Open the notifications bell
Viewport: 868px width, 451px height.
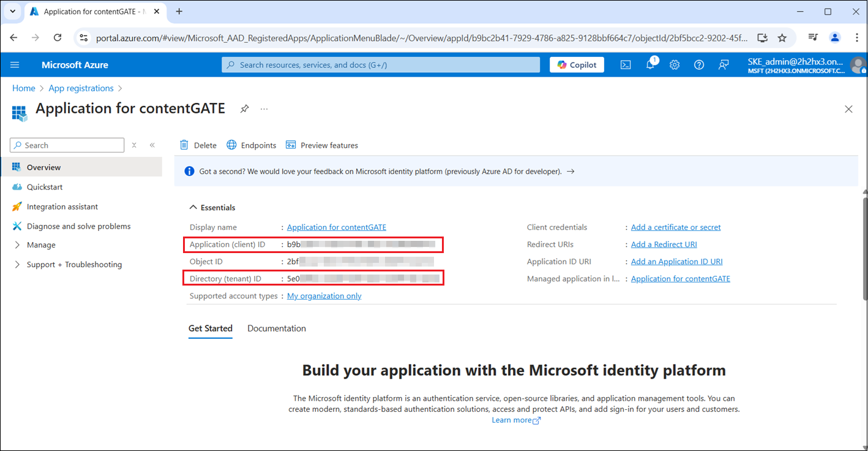click(650, 65)
